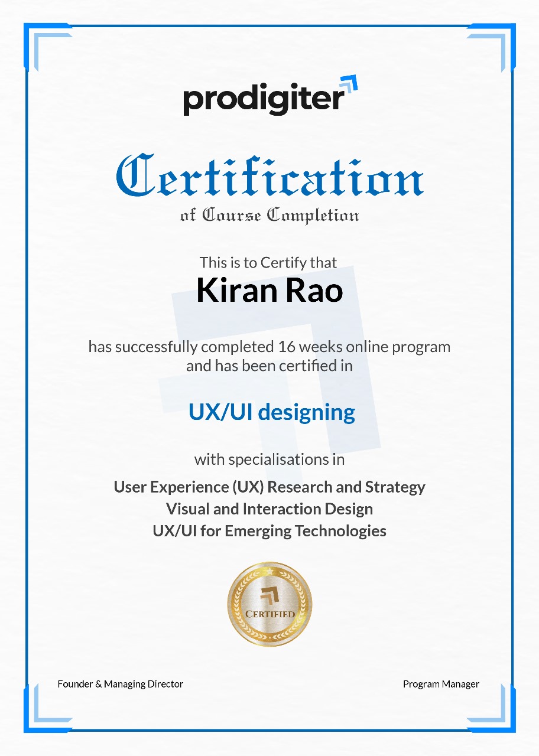Click 'Visual and Interaction Design' specialisation
This screenshot has height=756, width=539.
pos(269,509)
